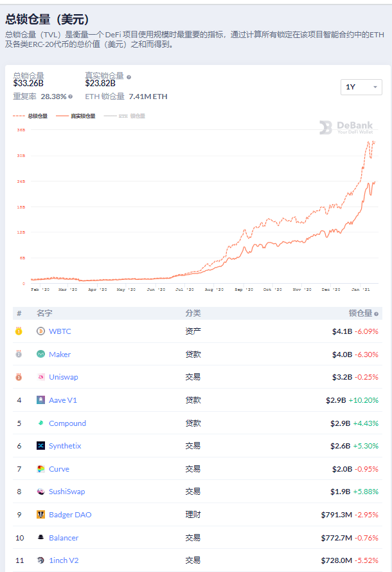Click the 28.38% 重复率 value
This screenshot has height=572, width=392.
(53, 97)
